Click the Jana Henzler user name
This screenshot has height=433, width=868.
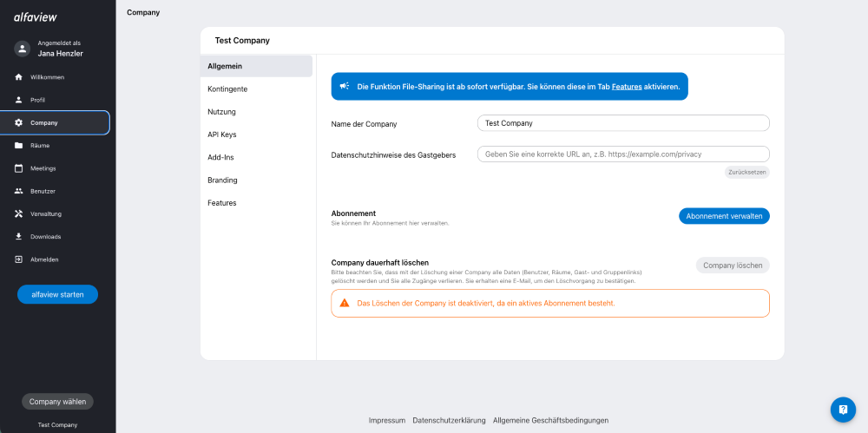pyautogui.click(x=61, y=54)
